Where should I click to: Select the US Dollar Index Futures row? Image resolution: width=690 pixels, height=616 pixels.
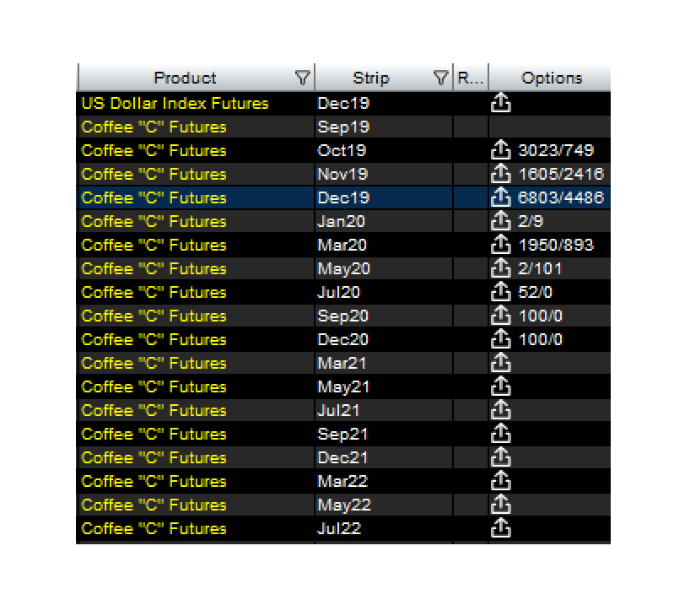pos(343,104)
